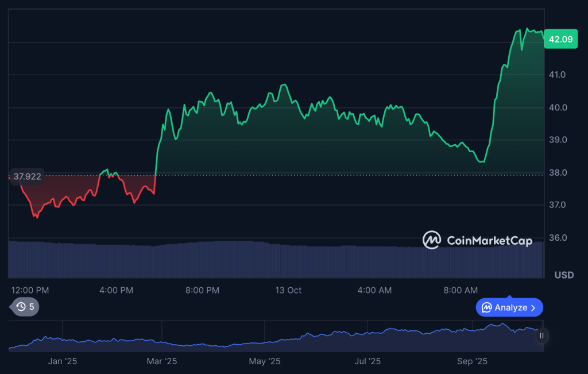Click the history clock icon
This screenshot has width=588, height=374.
(21, 307)
